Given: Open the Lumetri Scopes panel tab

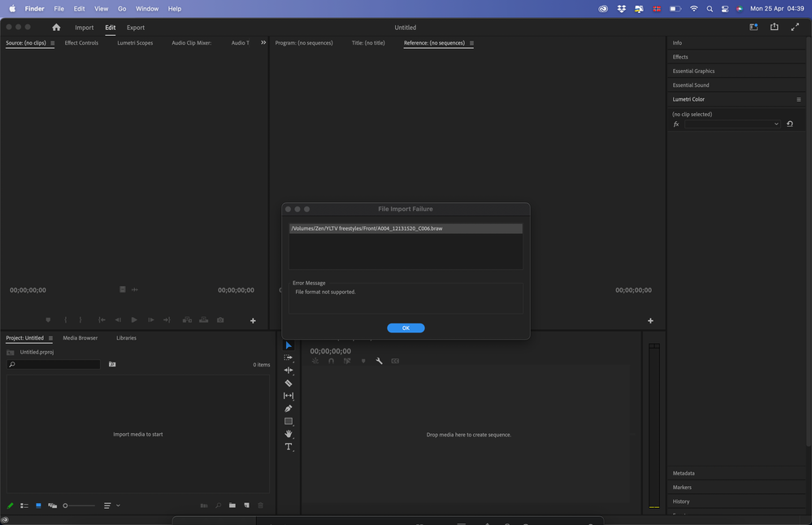Looking at the screenshot, I should [135, 43].
